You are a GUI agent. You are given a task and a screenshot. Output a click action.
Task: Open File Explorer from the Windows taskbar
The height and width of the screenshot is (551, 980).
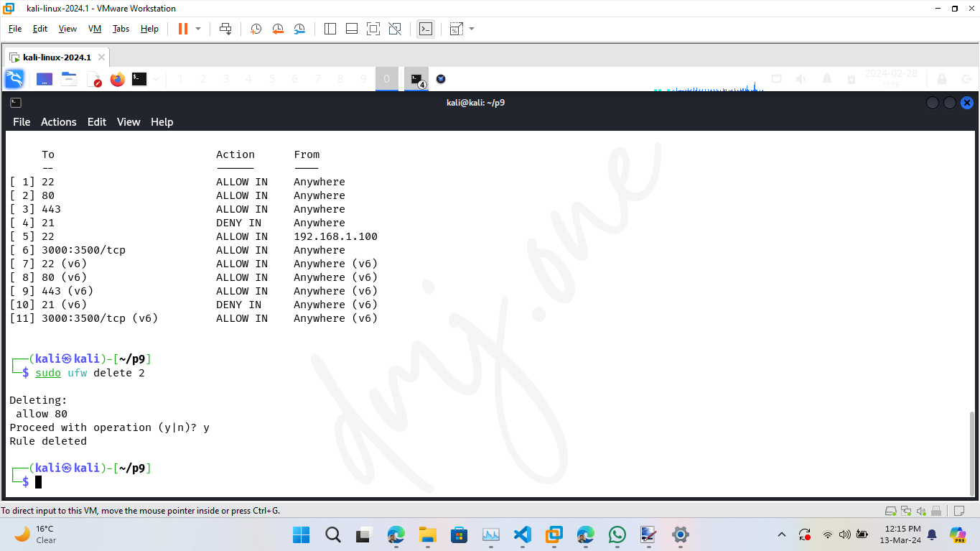pos(428,534)
